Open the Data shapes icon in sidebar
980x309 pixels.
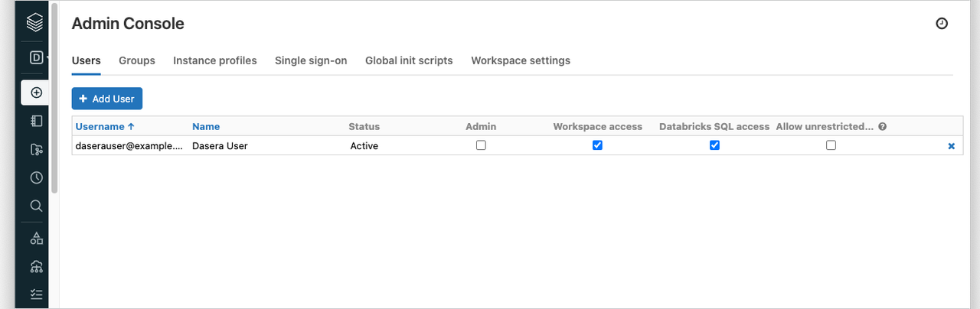[36, 238]
